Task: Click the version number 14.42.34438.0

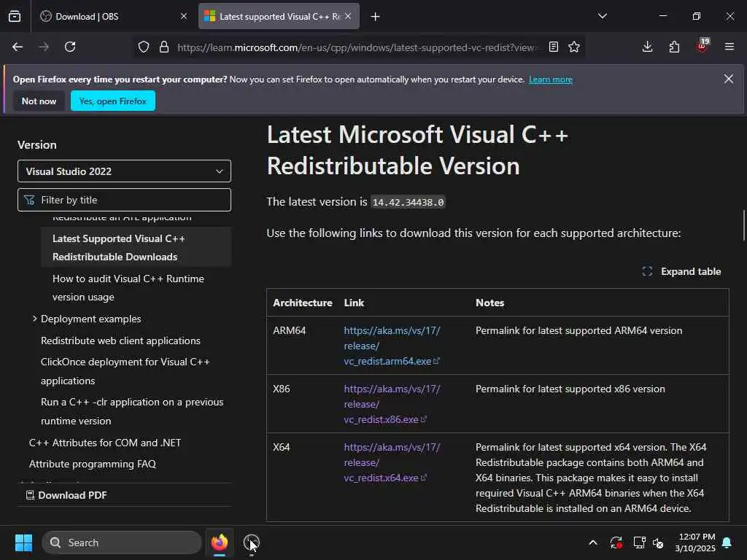Action: coord(408,203)
